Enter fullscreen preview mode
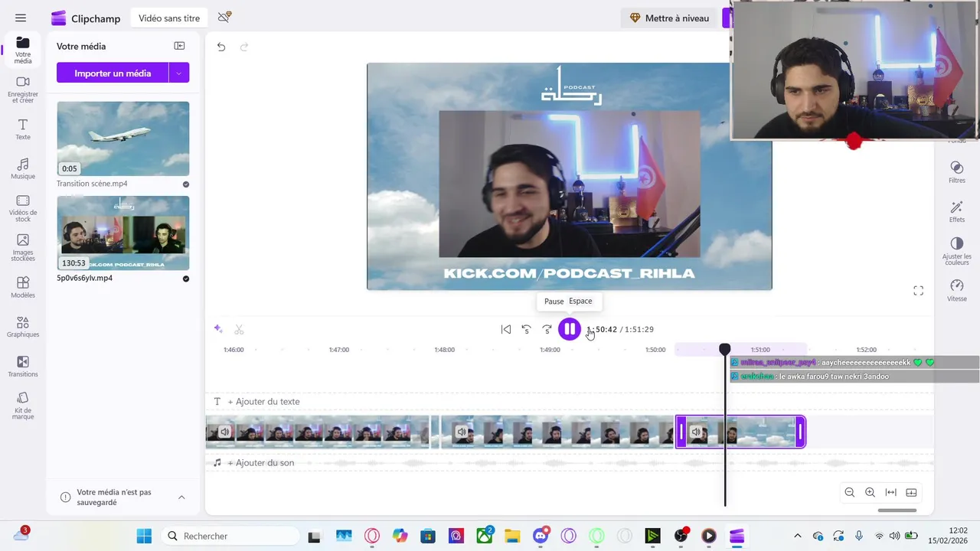The height and width of the screenshot is (551, 980). 918,291
